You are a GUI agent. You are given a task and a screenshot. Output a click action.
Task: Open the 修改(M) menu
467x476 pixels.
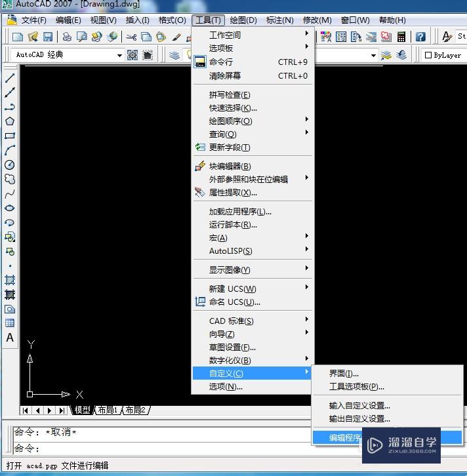(317, 20)
